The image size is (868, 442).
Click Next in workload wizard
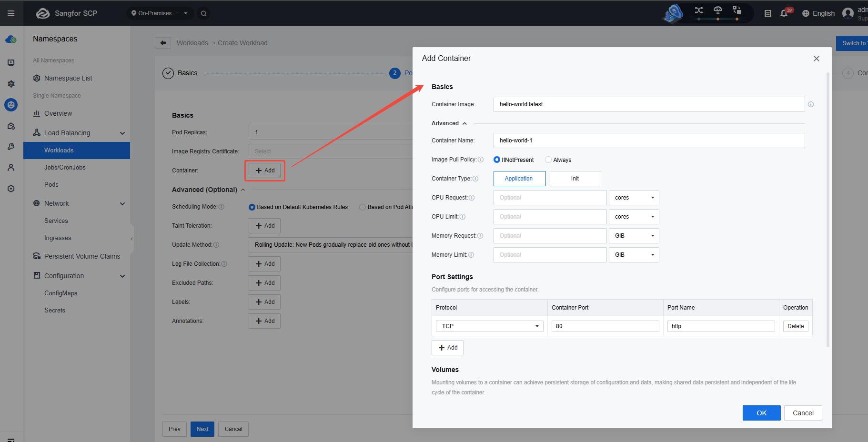[x=202, y=429]
